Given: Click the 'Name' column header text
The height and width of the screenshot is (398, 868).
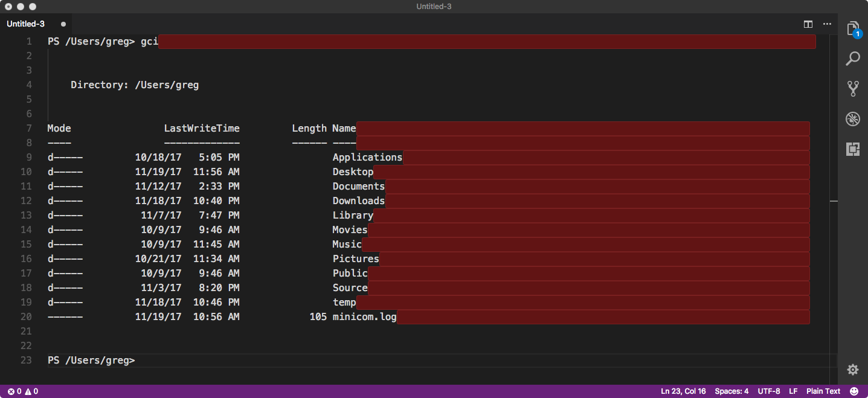Looking at the screenshot, I should coord(344,129).
